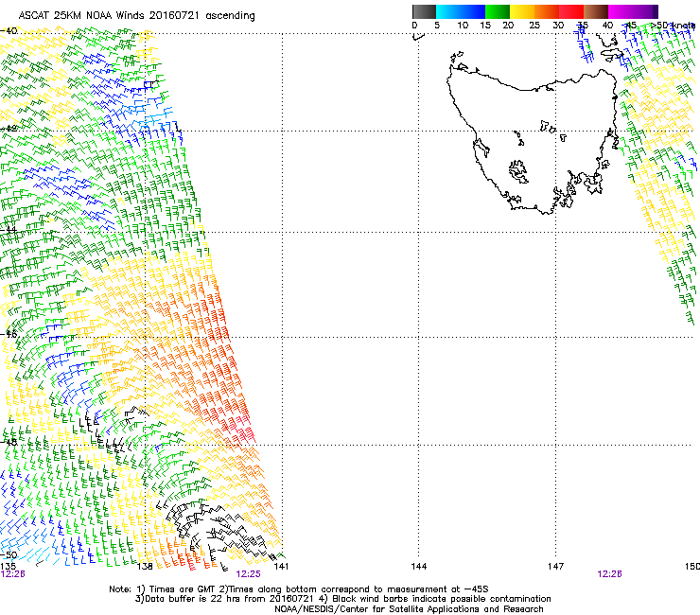Viewport: 700px width, 615px height.
Task: Click the '10' legend scale label
Action: [x=463, y=26]
